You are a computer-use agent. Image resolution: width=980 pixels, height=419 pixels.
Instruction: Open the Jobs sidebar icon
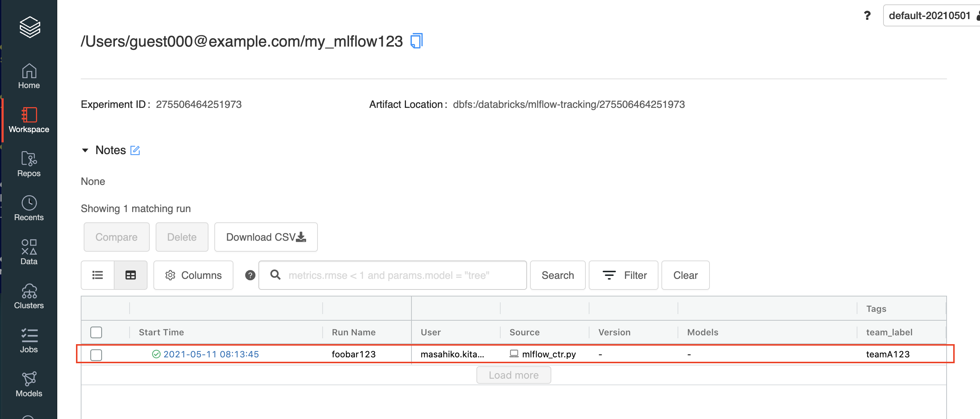pyautogui.click(x=29, y=340)
